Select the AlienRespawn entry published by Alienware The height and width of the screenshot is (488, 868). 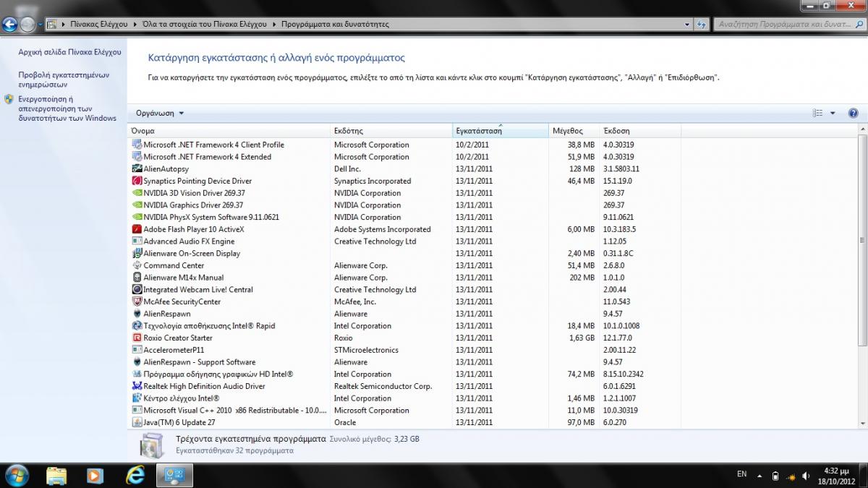(x=405, y=314)
